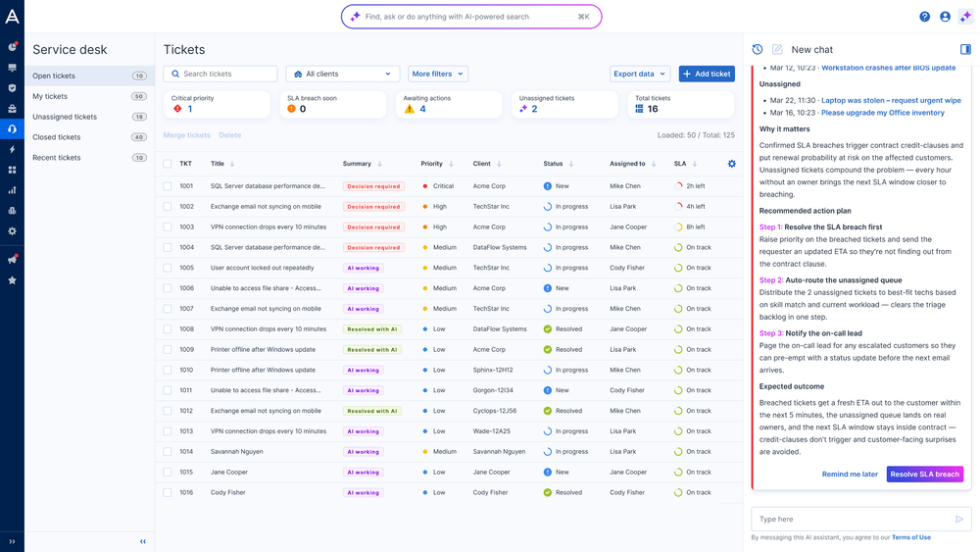Open Laptop was stolen – request urgent wipe link

click(x=891, y=100)
